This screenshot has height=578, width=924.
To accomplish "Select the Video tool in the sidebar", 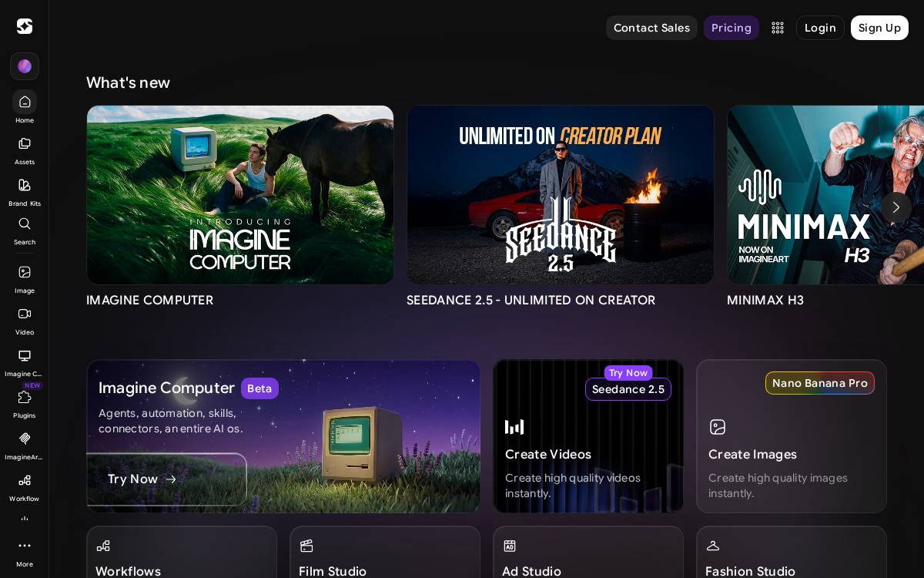I will (x=25, y=320).
